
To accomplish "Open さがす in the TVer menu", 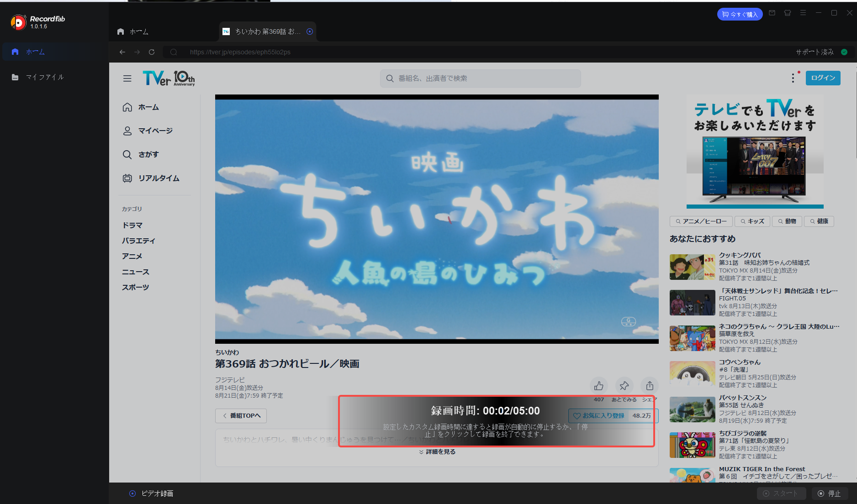I will 141,155.
